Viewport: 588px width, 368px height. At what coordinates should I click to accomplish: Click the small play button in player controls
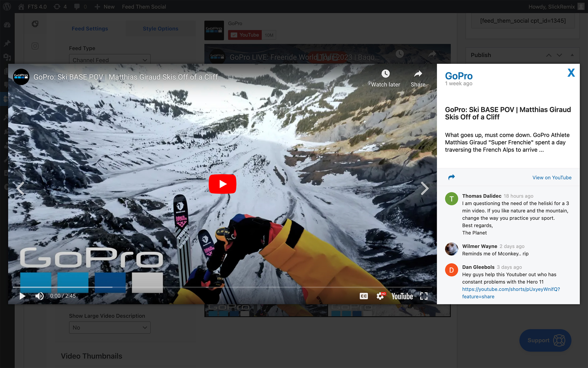pyautogui.click(x=22, y=296)
